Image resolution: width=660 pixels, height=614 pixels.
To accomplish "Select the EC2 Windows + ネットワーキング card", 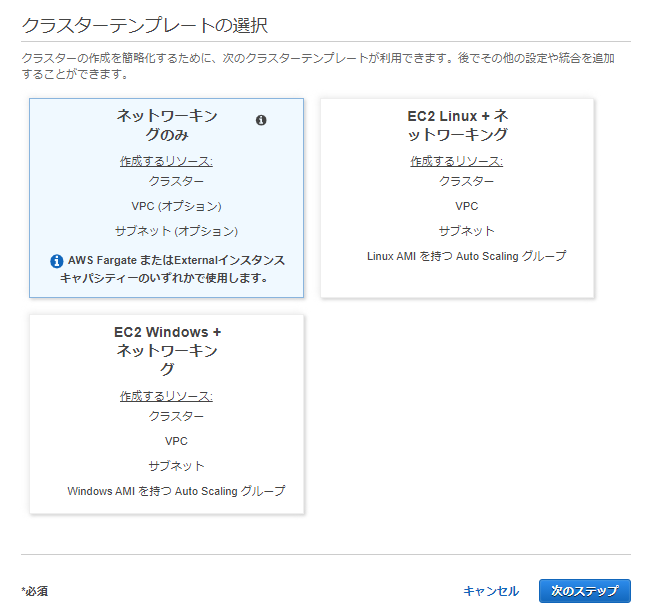I will 167,414.
